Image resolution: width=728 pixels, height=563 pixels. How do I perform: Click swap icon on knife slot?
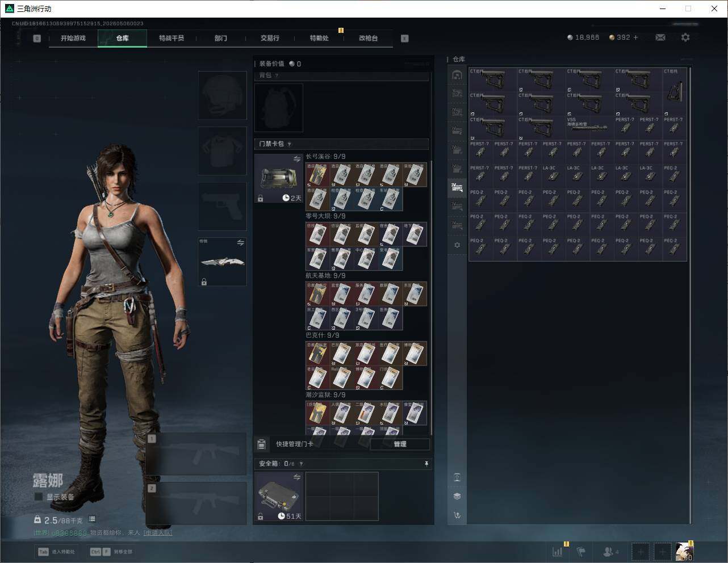click(241, 242)
